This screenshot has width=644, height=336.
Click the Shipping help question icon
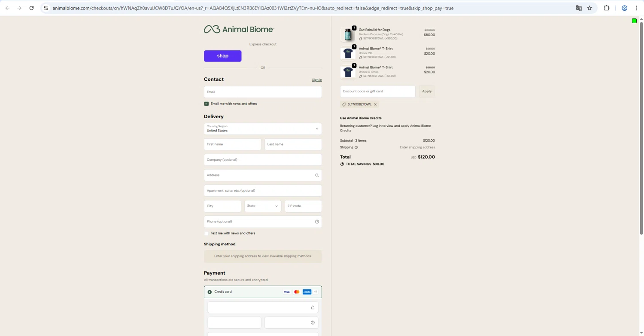[x=356, y=147]
